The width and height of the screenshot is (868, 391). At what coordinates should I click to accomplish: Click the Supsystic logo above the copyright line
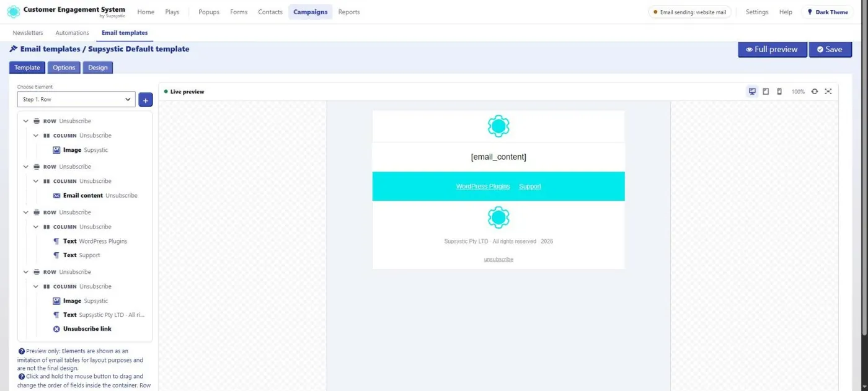pos(498,217)
